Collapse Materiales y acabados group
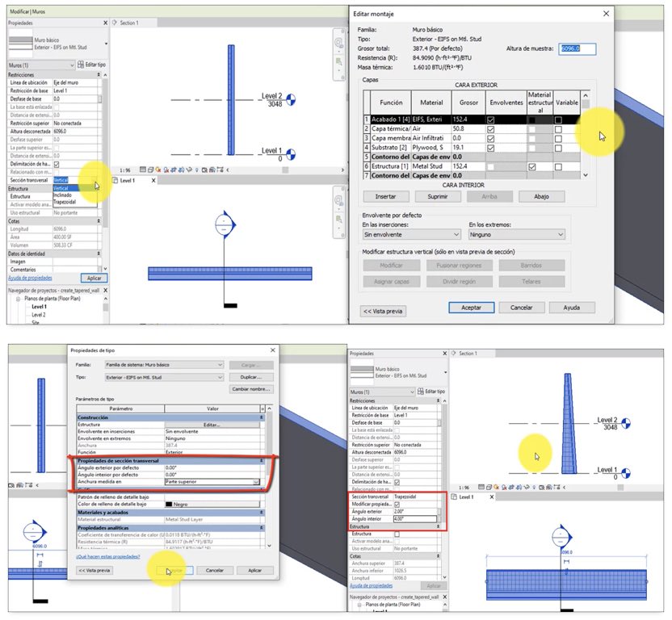672x620 pixels. [262, 513]
